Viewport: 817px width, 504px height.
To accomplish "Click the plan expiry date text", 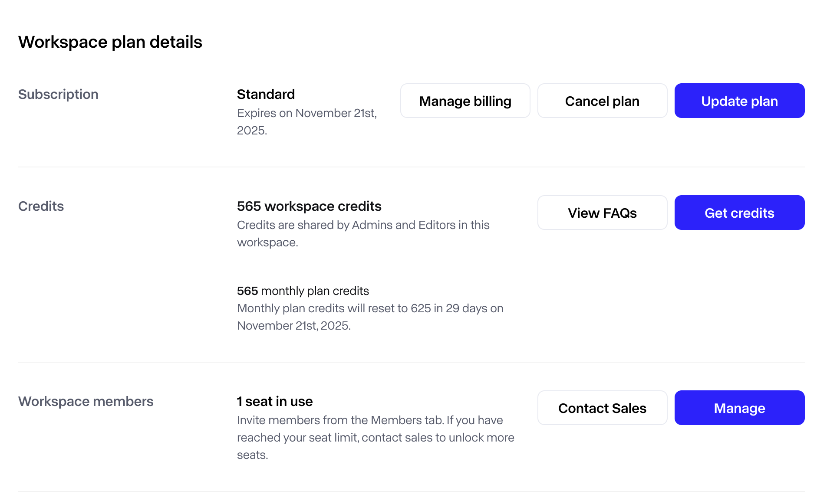I will (306, 121).
